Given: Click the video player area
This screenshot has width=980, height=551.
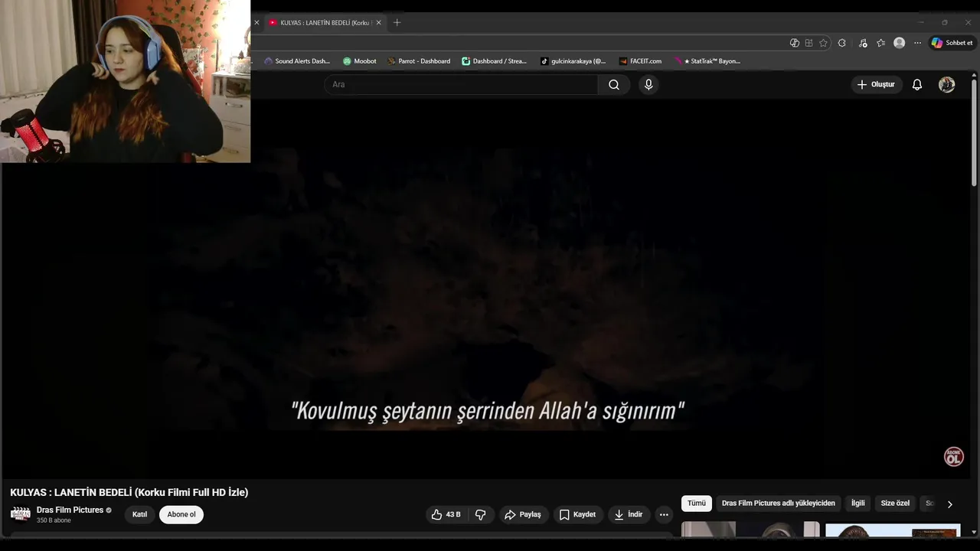Looking at the screenshot, I should pyautogui.click(x=487, y=289).
